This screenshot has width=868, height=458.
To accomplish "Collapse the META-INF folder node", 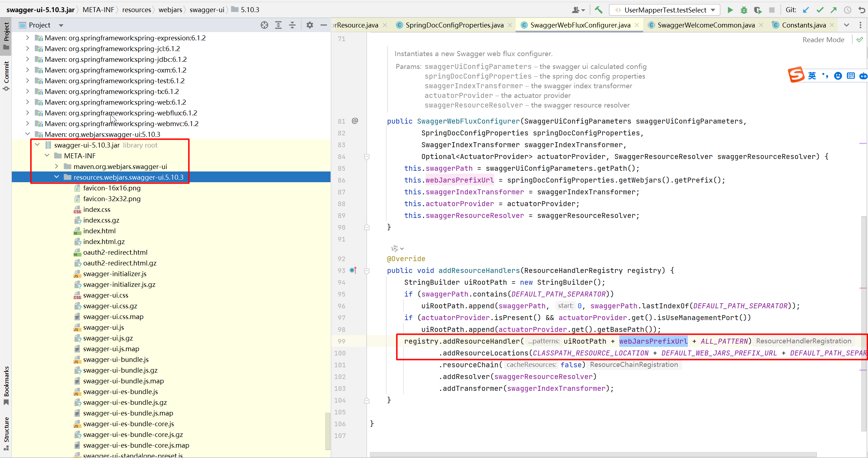I will pyautogui.click(x=47, y=156).
